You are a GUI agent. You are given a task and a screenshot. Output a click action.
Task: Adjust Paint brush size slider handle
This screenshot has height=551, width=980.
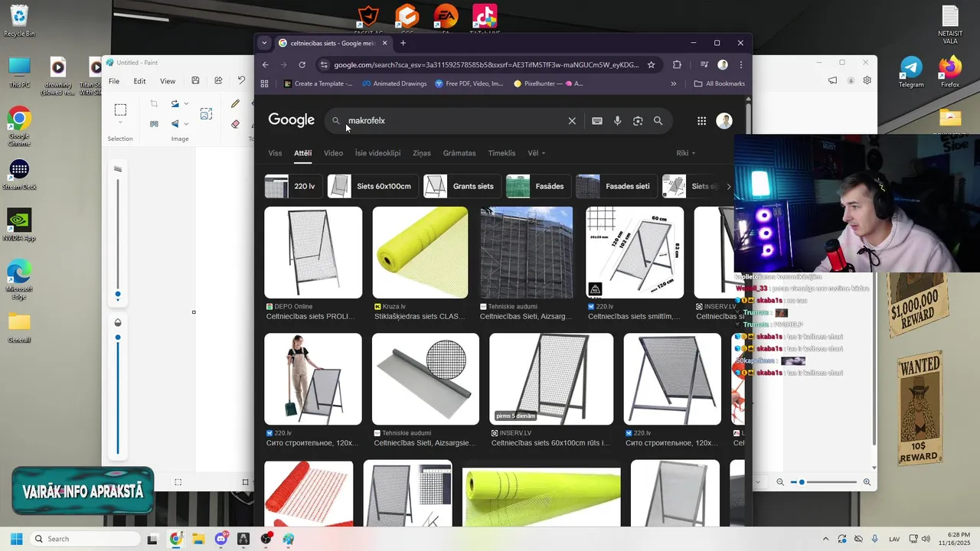click(x=118, y=294)
